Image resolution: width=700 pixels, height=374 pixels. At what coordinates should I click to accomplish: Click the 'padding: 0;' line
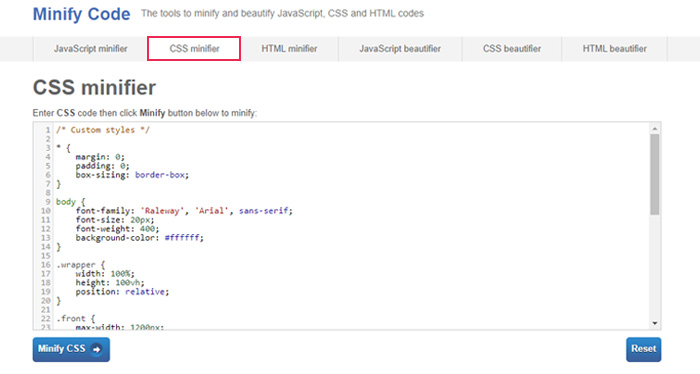tap(103, 166)
